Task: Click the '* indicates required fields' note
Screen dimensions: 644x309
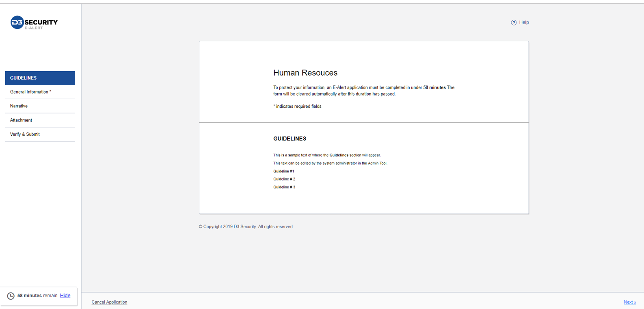Action: 297,107
